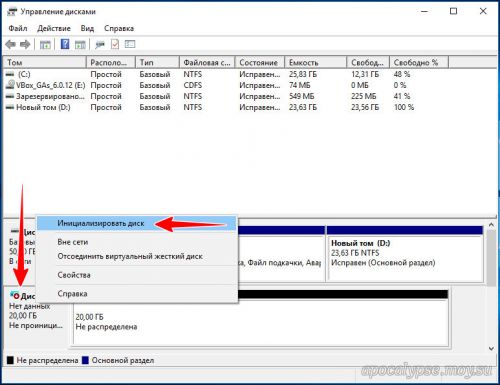The image size is (500, 385).
Task: Click the 12,31 ГБ free space cell
Action: (x=365, y=74)
